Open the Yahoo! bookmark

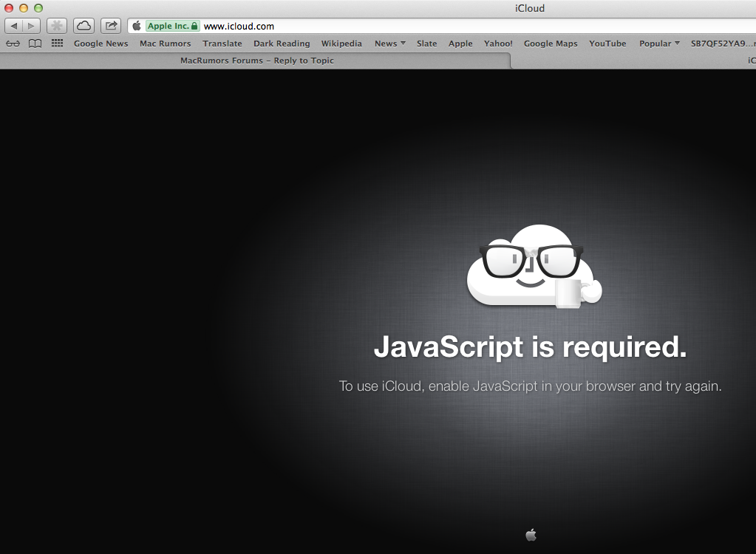[x=498, y=44]
